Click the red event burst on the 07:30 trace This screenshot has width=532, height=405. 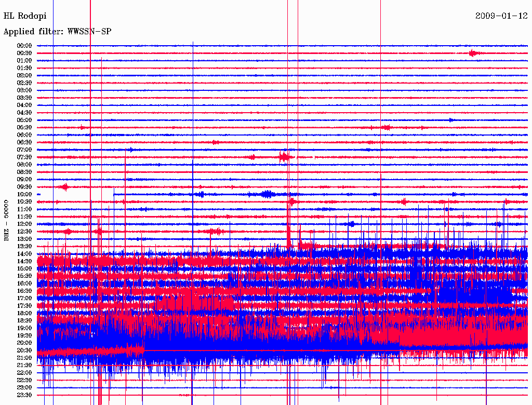(x=284, y=157)
